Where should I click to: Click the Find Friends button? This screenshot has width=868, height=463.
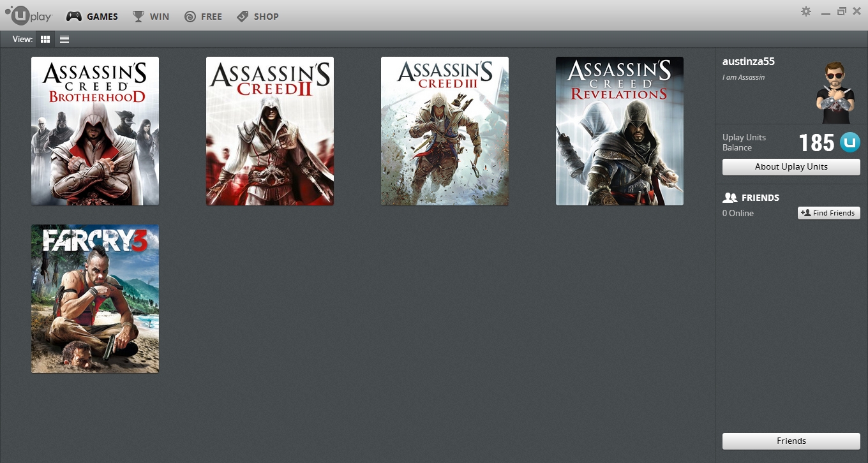pyautogui.click(x=829, y=213)
